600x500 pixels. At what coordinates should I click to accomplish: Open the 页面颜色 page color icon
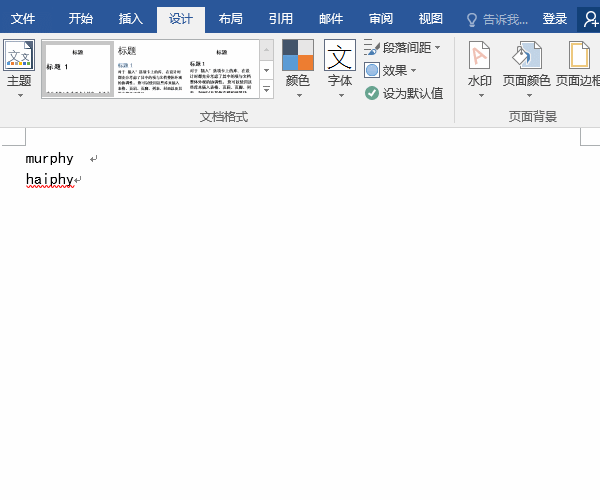(527, 55)
